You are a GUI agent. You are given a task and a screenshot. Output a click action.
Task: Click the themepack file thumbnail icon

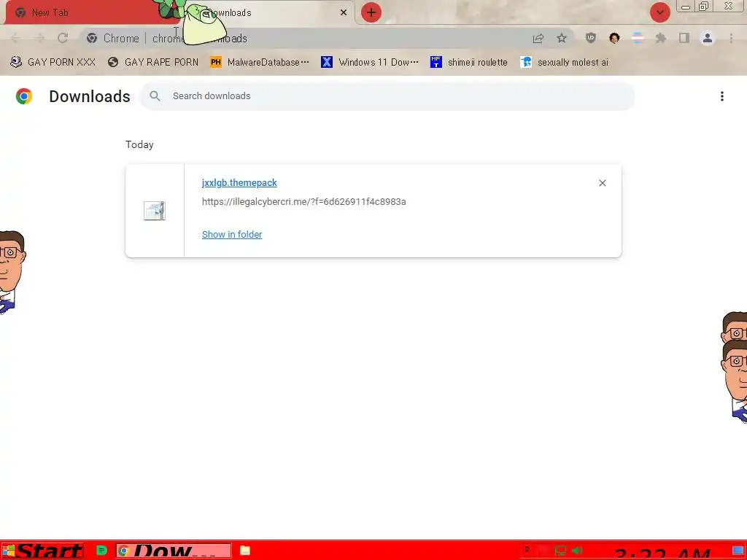[x=155, y=211]
